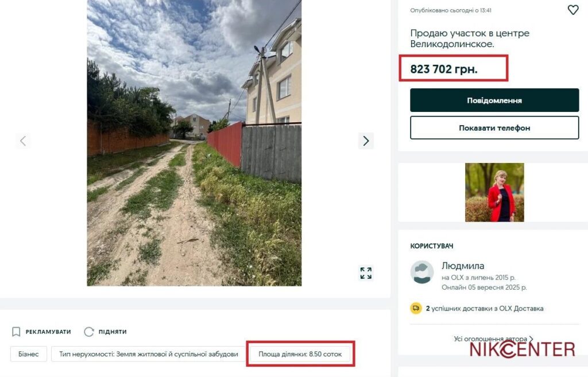
Task: Click the Площа ділянки 8.50 соток tag
Action: click(300, 354)
